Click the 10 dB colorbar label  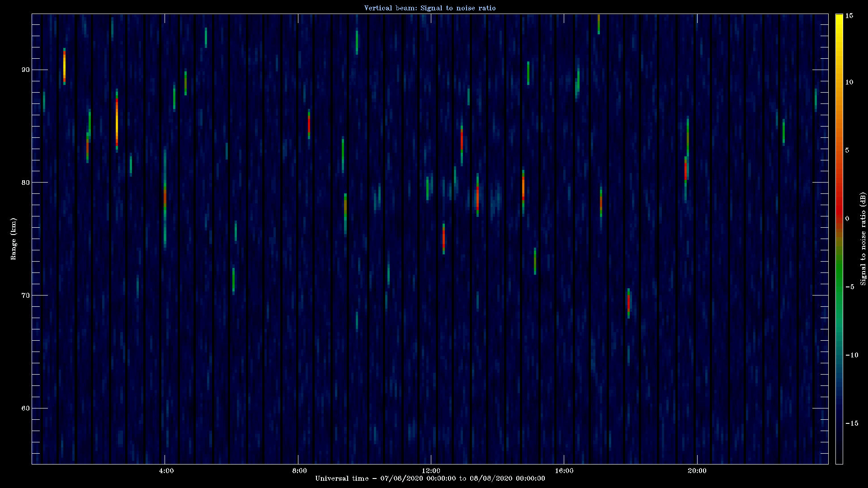[x=849, y=82]
